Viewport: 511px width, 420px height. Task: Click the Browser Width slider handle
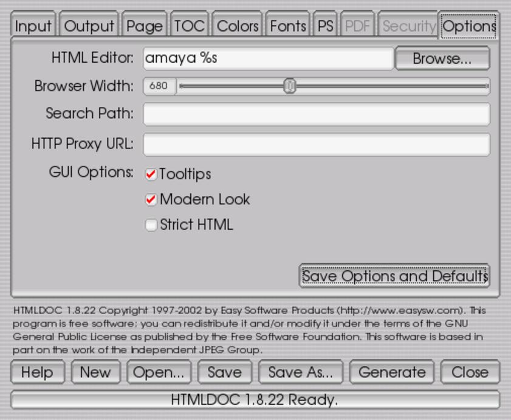(290, 86)
